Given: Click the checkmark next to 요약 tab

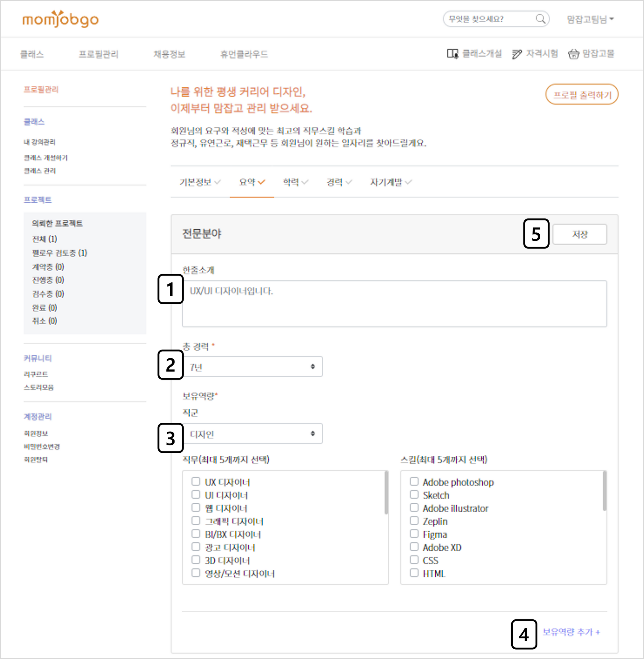Looking at the screenshot, I should pos(261,182).
